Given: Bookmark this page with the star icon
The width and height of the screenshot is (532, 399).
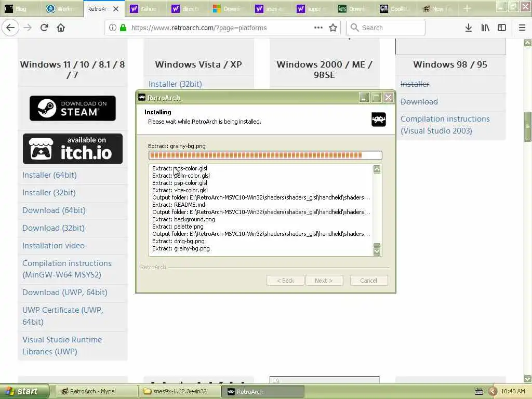Looking at the screenshot, I should click(x=333, y=28).
